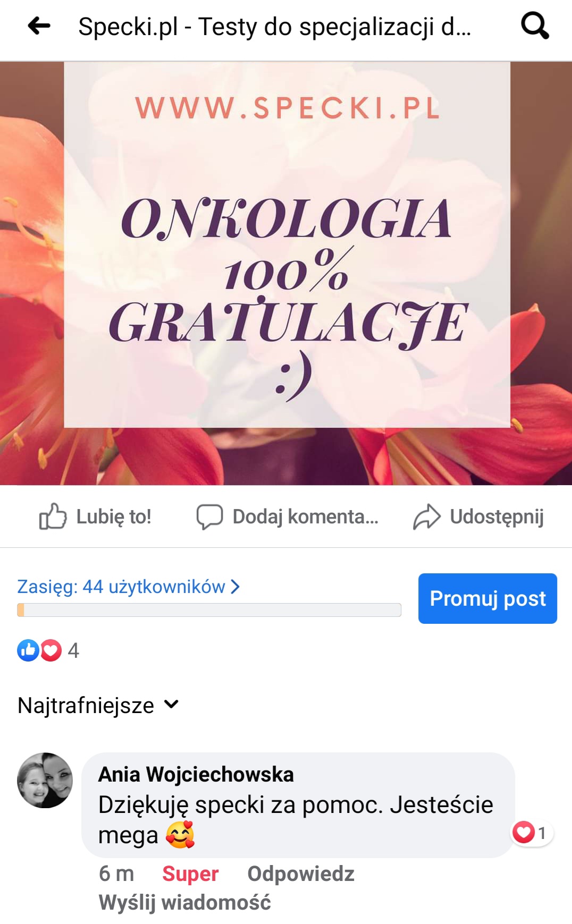
Task: Expand the Najtrafniejsze sorting dropdown
Action: 98,706
